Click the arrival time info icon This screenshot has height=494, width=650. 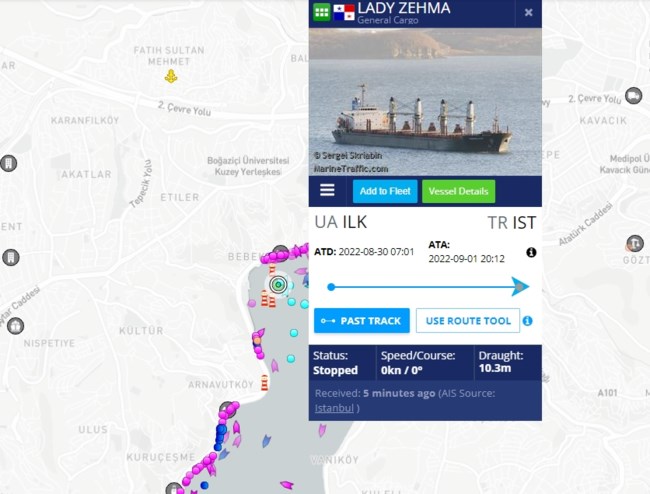(x=531, y=252)
